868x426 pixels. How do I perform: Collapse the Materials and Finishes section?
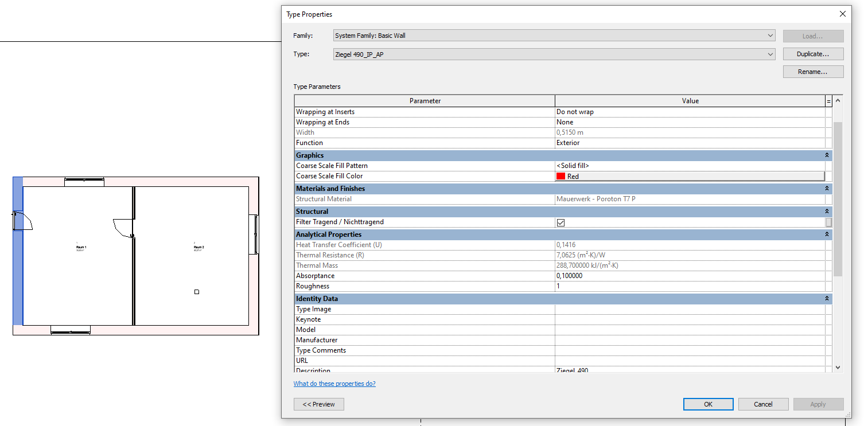(x=826, y=188)
